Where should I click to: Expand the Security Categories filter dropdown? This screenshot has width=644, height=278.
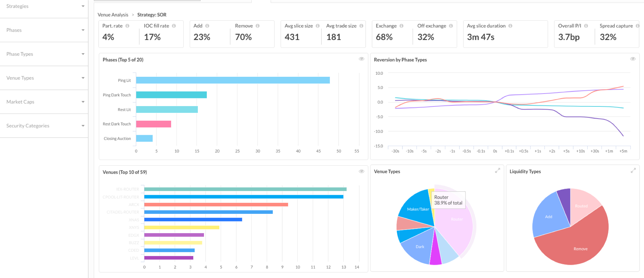44,125
